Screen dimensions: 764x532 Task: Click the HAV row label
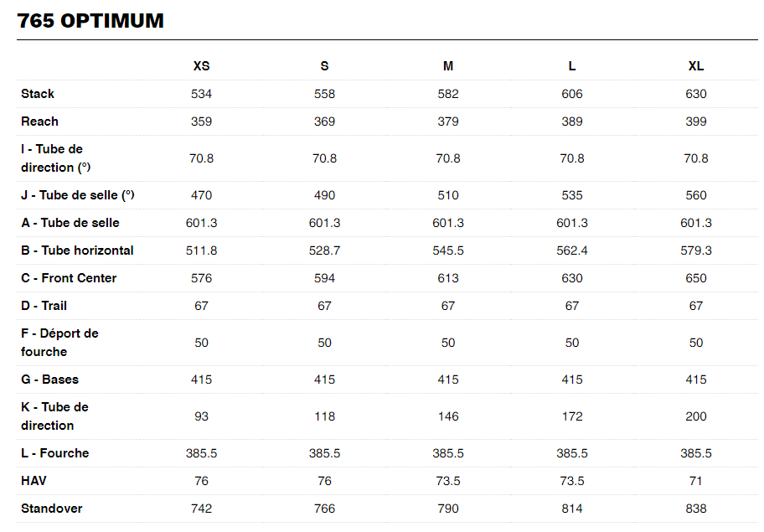pyautogui.click(x=34, y=481)
